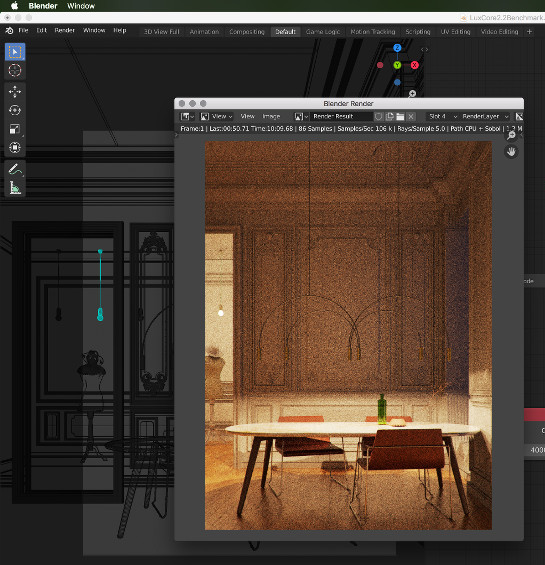
Task: Open the image editor View menu
Action: (x=248, y=116)
